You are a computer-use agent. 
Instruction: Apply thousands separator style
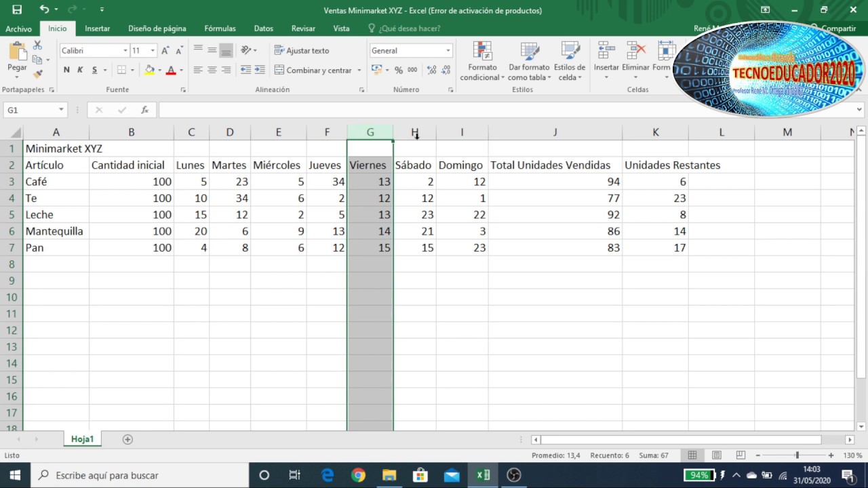coord(412,70)
